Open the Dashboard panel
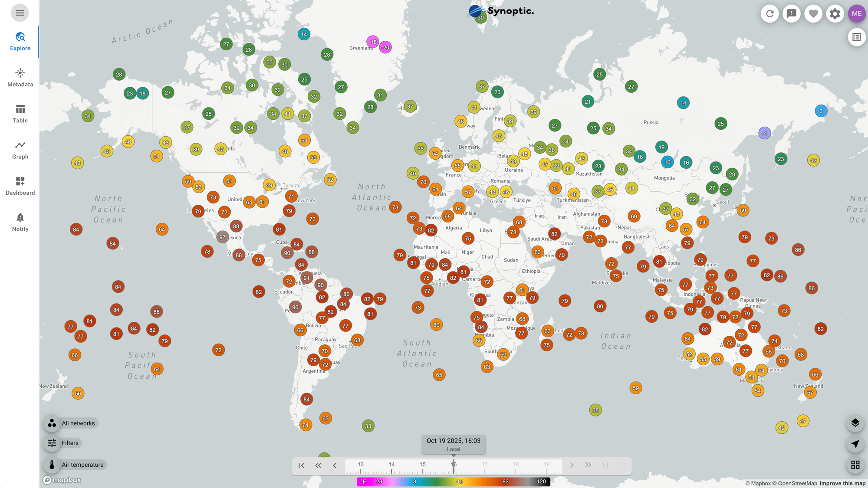Screen dimensions: 868x488 click(20, 186)
